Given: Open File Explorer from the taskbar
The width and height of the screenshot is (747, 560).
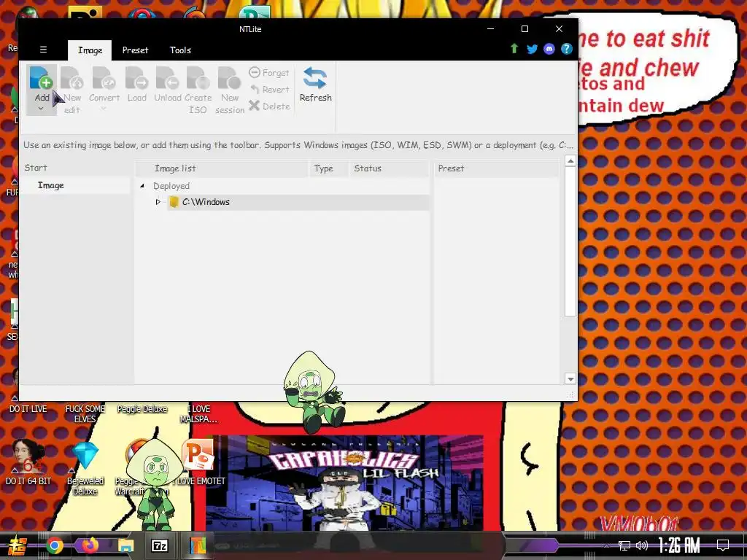Looking at the screenshot, I should (126, 545).
